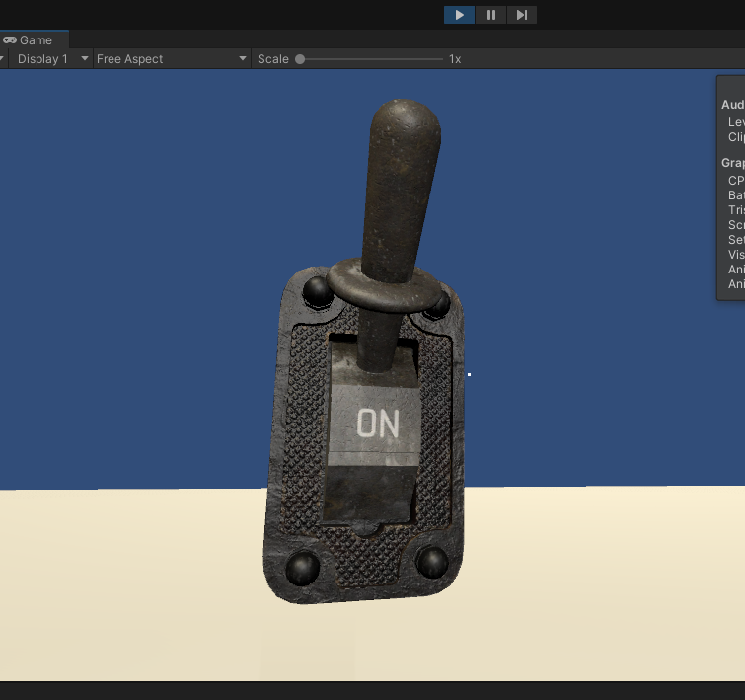Click the Scale label in the toolbar
The height and width of the screenshot is (700, 745).
point(272,59)
